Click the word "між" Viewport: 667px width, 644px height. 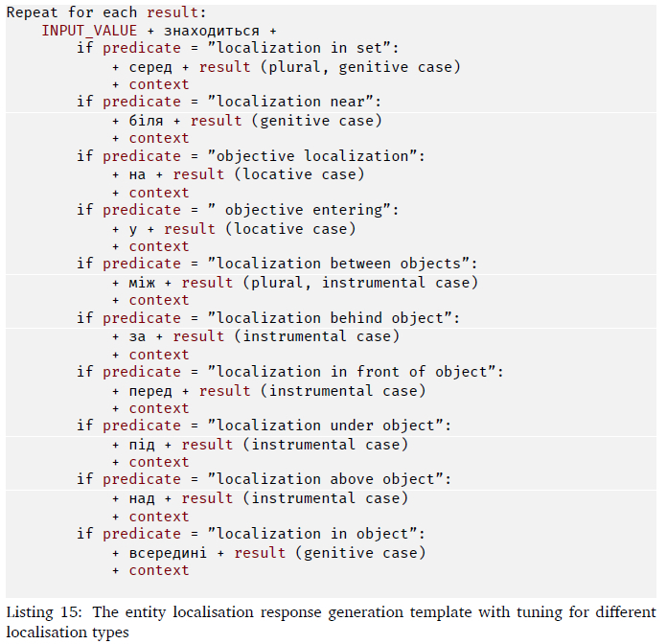click(142, 282)
